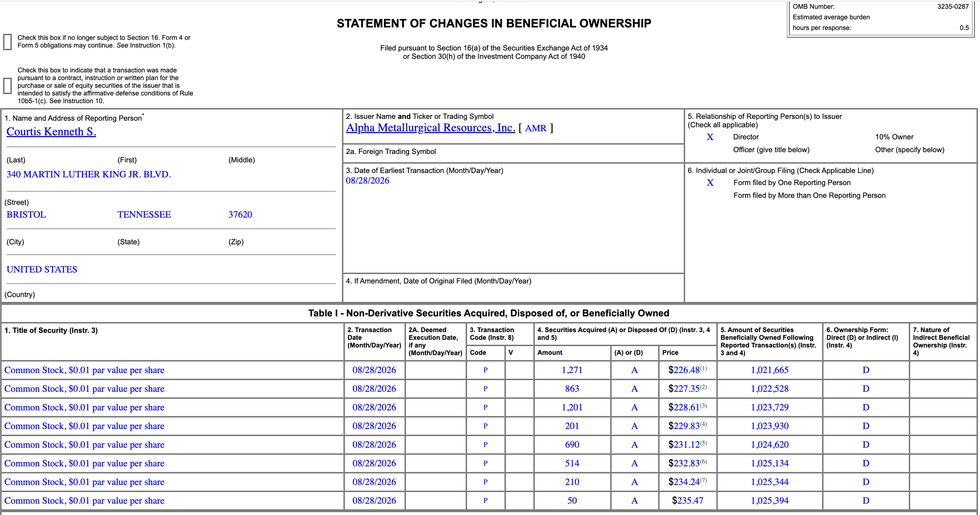Screen dimensions: 980x515
Task: Tick the Rule 10b5-1(c) plan checkbox
Action: [x=8, y=86]
